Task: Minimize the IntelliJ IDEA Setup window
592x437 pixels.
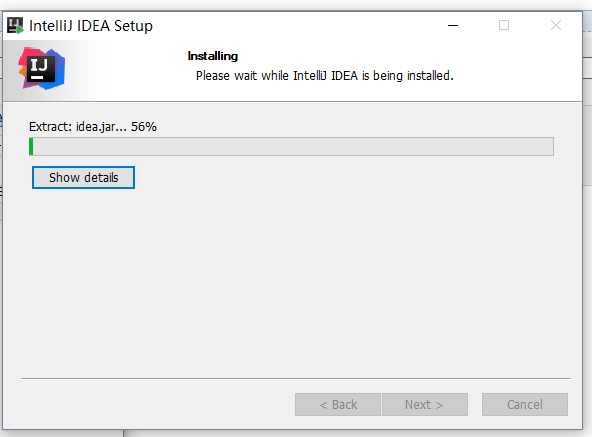Action: pyautogui.click(x=453, y=25)
